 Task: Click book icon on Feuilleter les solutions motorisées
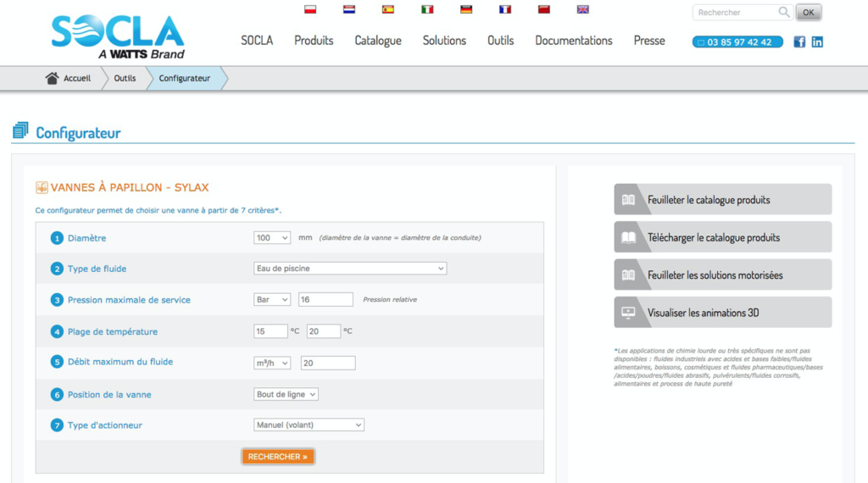pyautogui.click(x=628, y=275)
